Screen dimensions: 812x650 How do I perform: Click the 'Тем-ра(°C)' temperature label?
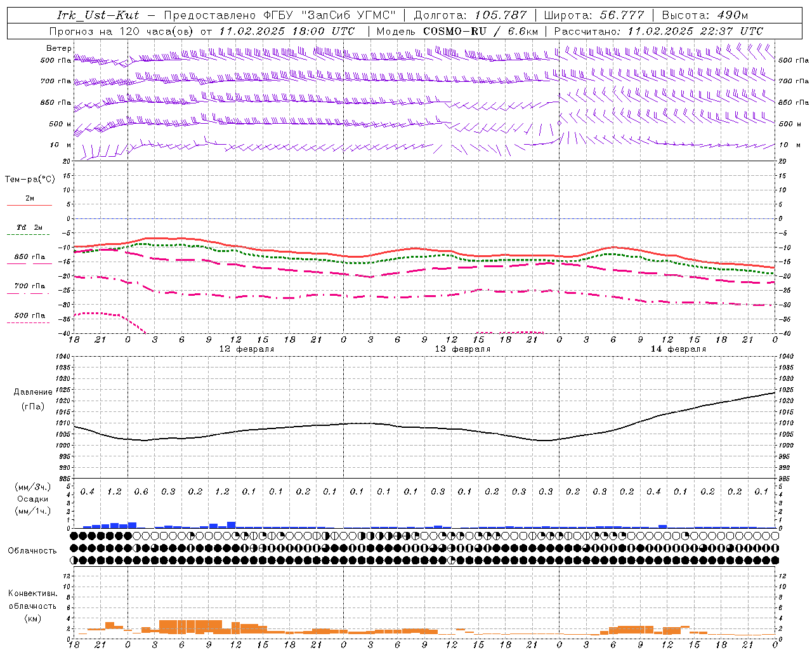30,180
